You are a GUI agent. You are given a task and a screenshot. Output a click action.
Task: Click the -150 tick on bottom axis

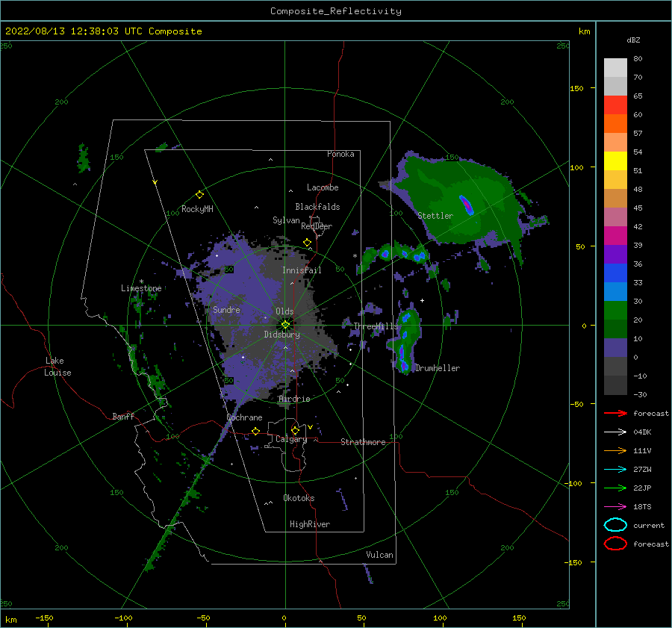pos(44,618)
